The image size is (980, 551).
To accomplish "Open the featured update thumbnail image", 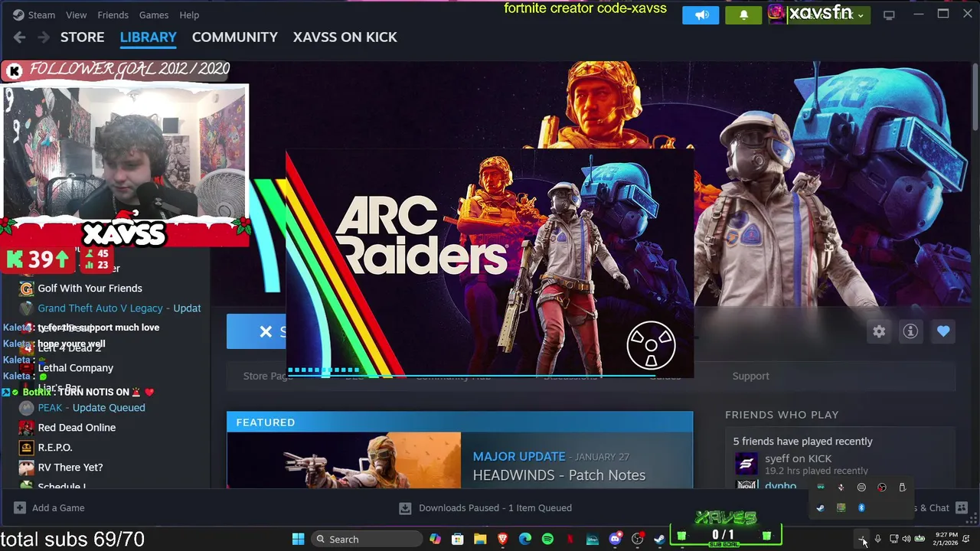I will (344, 460).
